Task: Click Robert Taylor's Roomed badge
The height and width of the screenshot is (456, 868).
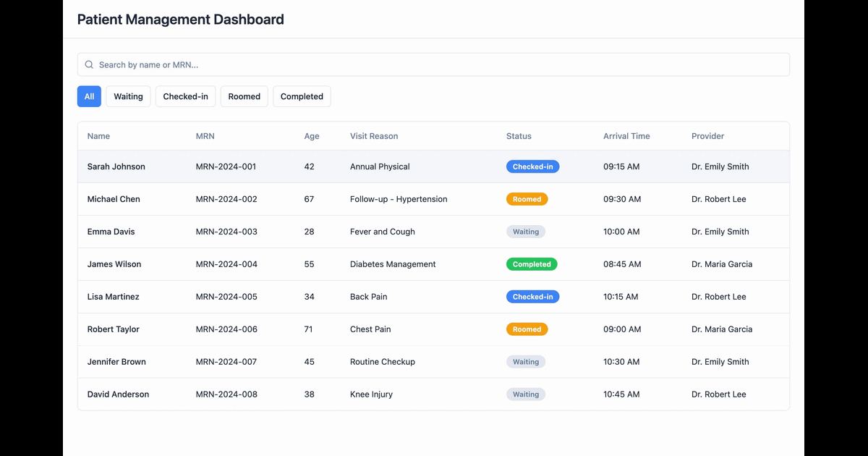Action: point(527,329)
